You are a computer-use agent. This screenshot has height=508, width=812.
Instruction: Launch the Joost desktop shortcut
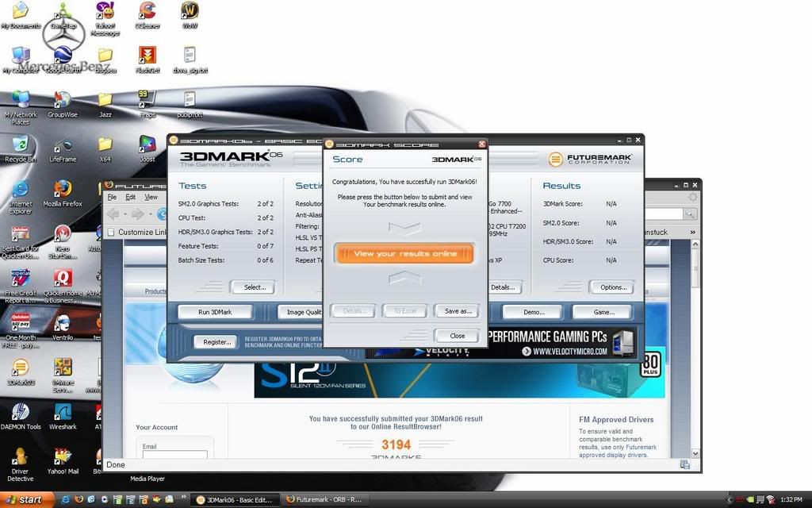pos(147,149)
